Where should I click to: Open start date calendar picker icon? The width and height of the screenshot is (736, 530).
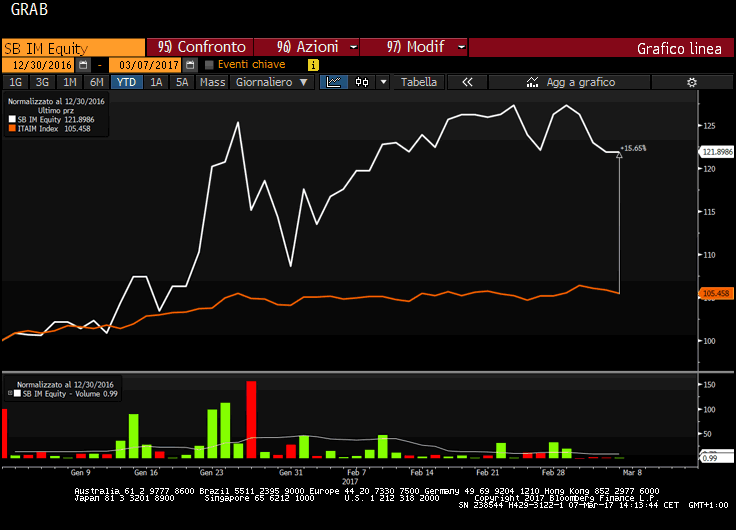coord(84,65)
